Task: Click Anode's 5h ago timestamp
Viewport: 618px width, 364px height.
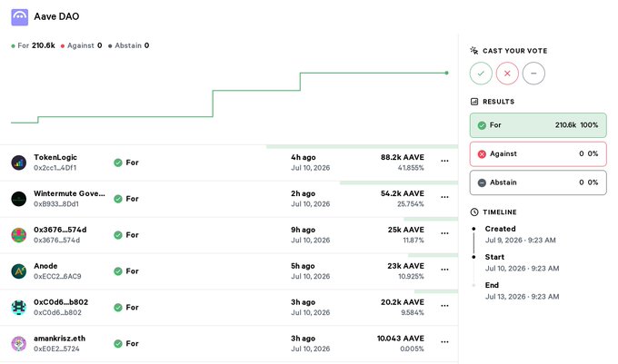Action: pyautogui.click(x=303, y=266)
